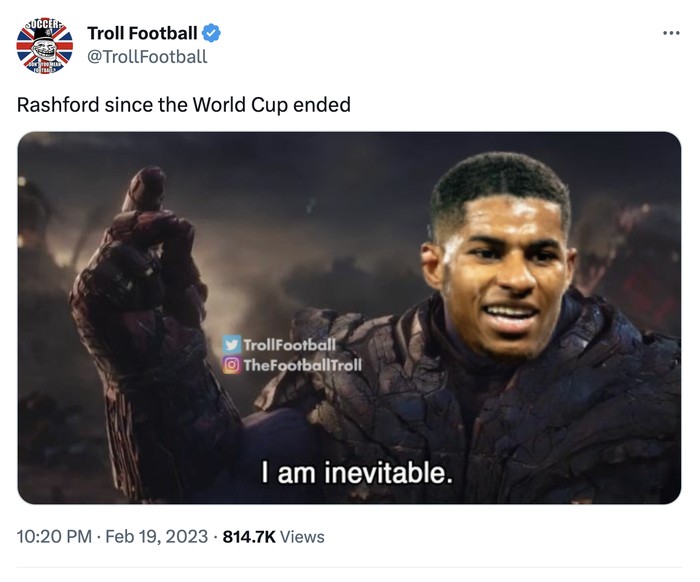Click the TheFootballTroll watermark text
This screenshot has width=700, height=582.
(302, 365)
